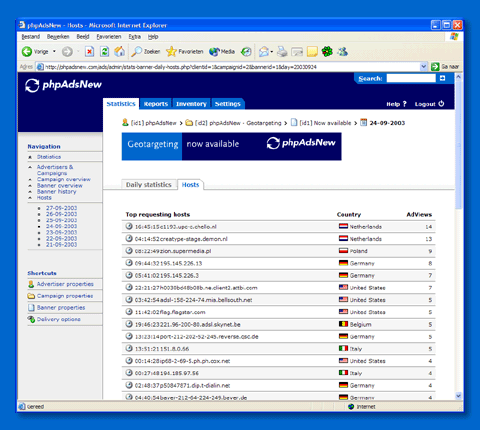Click the Delivery options shortcut icon
Screen dimensions: 480x430
(31, 319)
